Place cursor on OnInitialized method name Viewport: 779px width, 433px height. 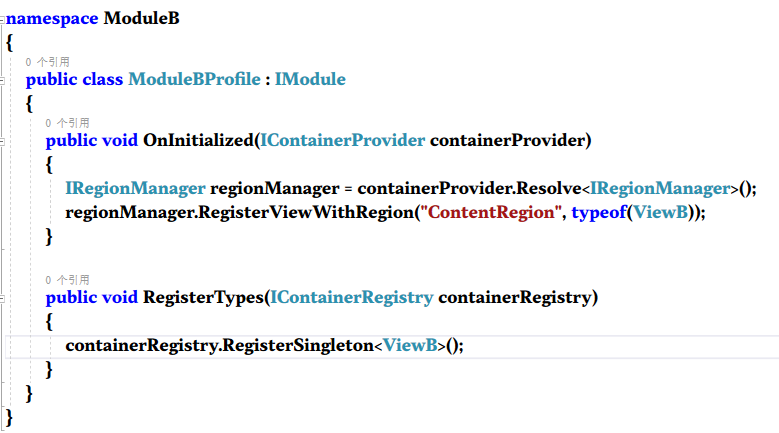(199, 140)
